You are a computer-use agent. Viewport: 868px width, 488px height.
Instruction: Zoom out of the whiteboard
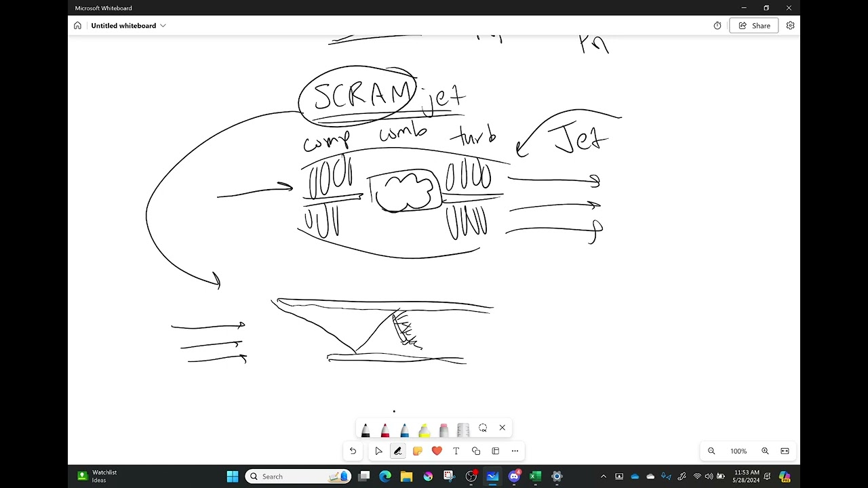click(x=711, y=451)
